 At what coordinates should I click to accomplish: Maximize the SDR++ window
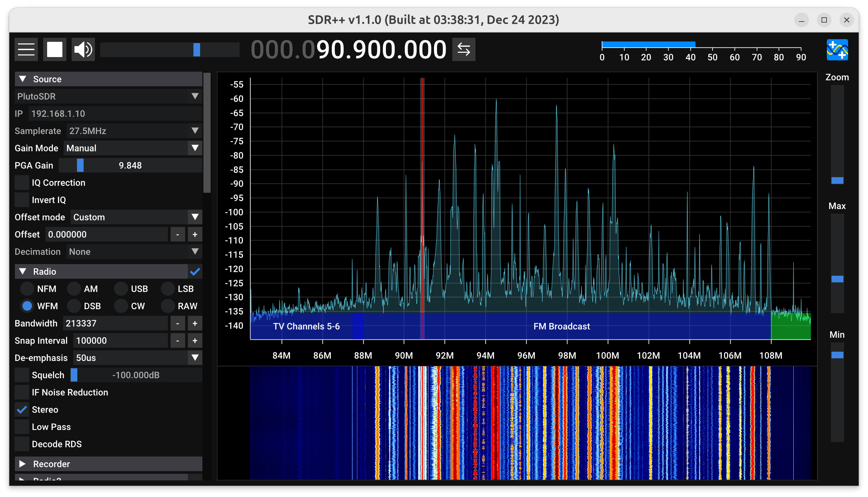click(824, 20)
